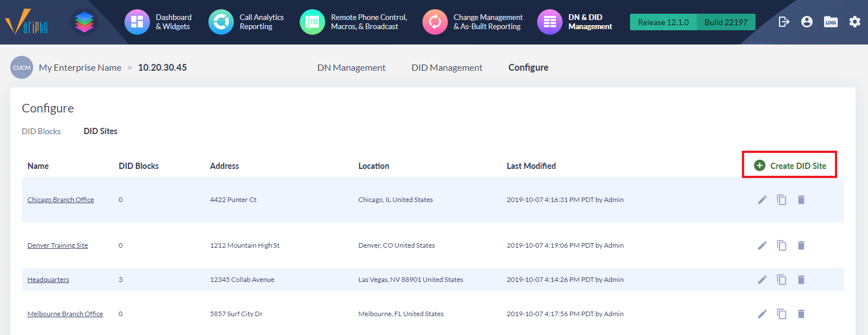Open DID Management
868x335 pixels.
tap(447, 67)
